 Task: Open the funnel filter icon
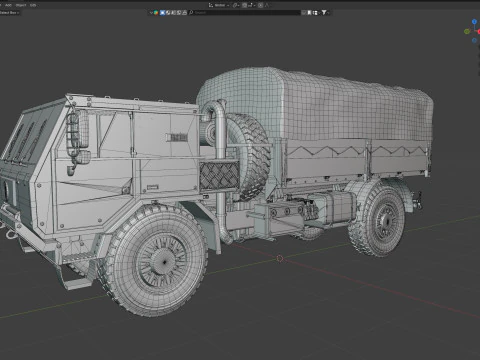point(324,13)
